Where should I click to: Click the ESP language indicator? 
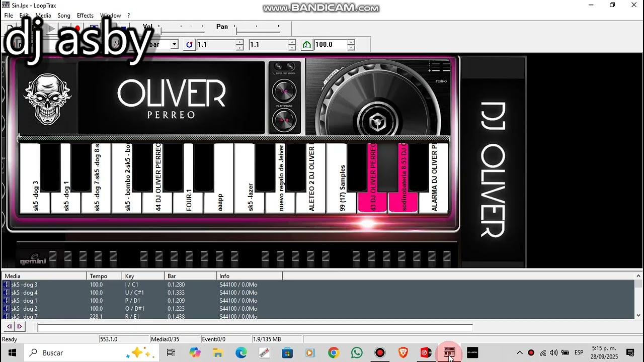pyautogui.click(x=579, y=353)
